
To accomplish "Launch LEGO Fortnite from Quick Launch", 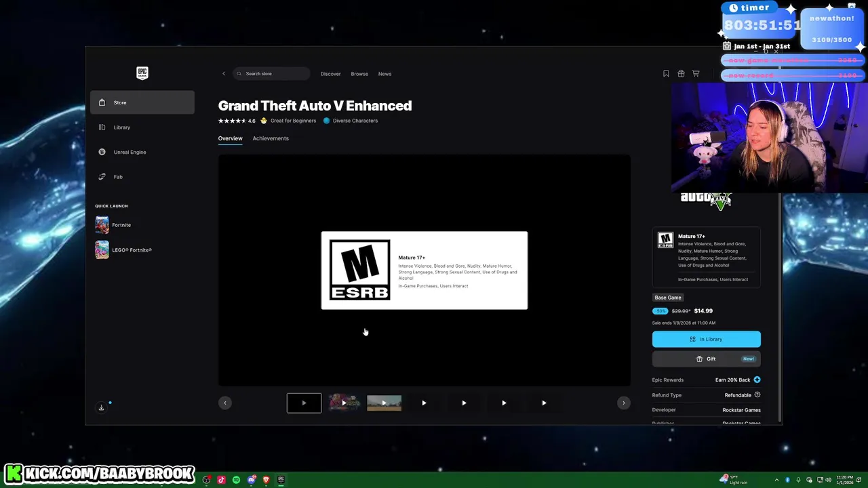I will 123,250.
